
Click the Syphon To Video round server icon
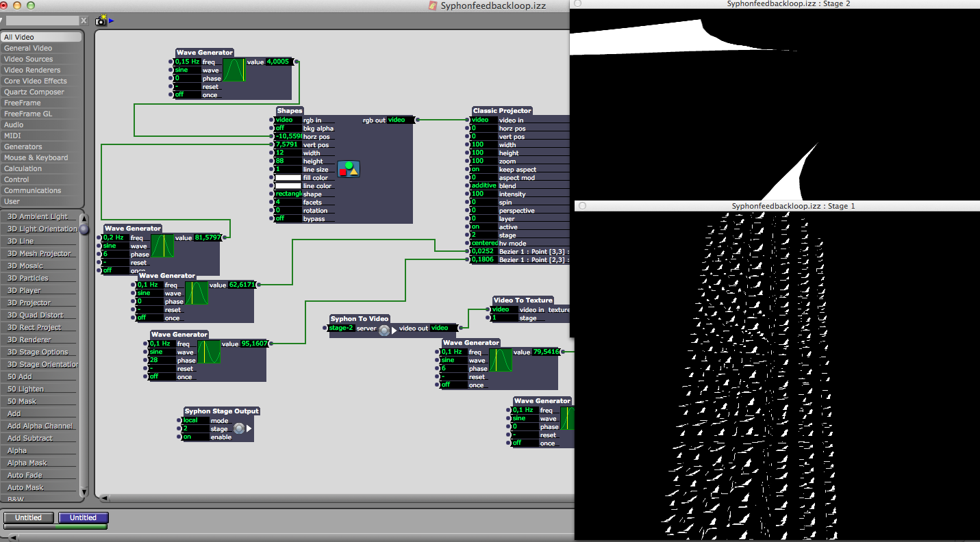(x=384, y=330)
